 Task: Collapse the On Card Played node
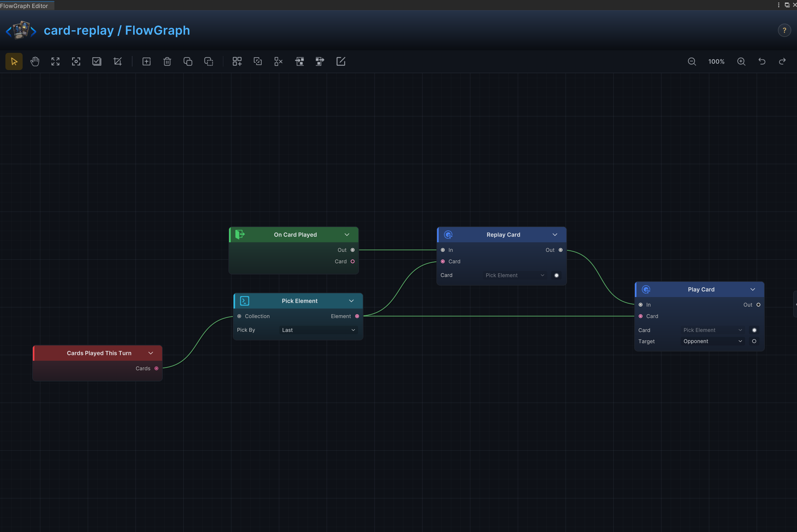coord(347,235)
